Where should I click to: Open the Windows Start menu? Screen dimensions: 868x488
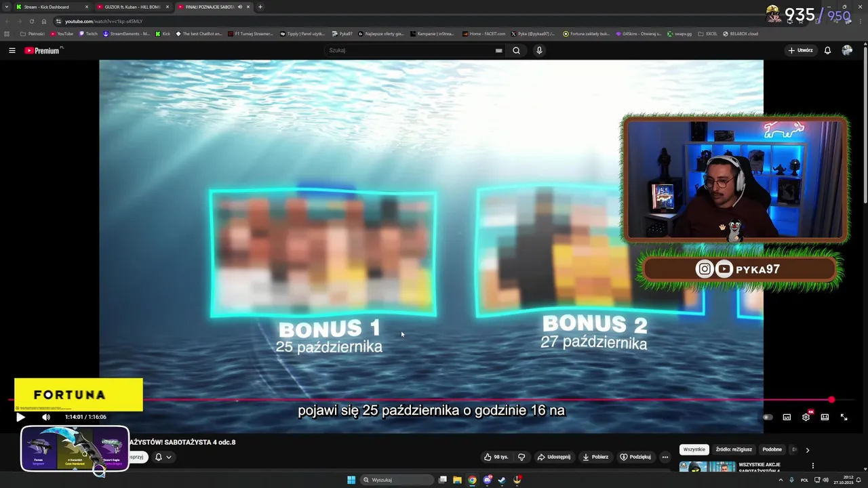pos(351,480)
